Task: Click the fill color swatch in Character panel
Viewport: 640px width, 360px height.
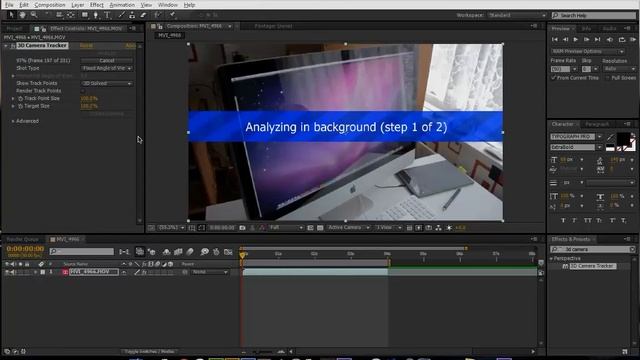Action: click(623, 139)
